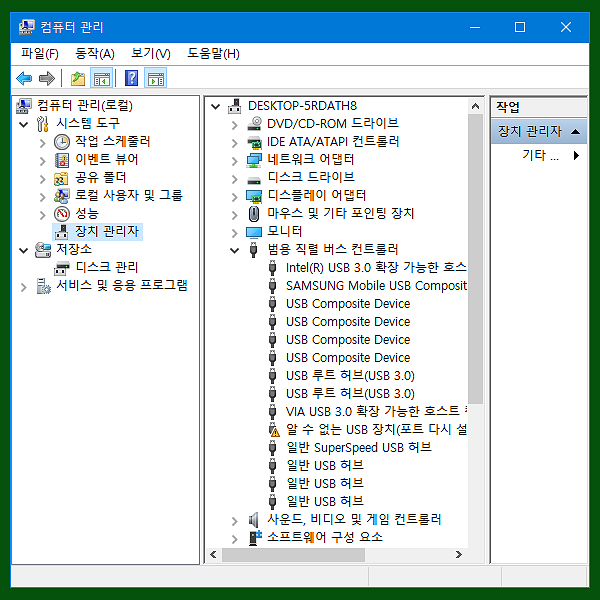Open the 파일(F) menu
This screenshot has height=600, width=600.
[39, 54]
